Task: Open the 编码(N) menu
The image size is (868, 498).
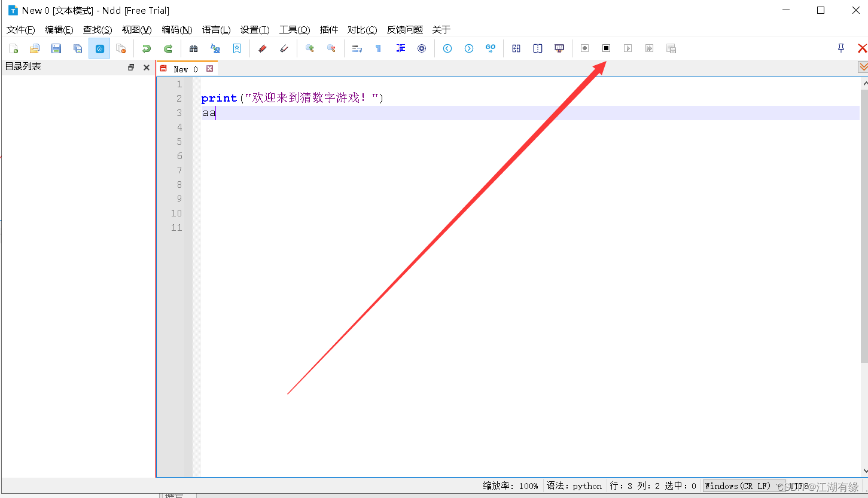Action: [x=177, y=29]
